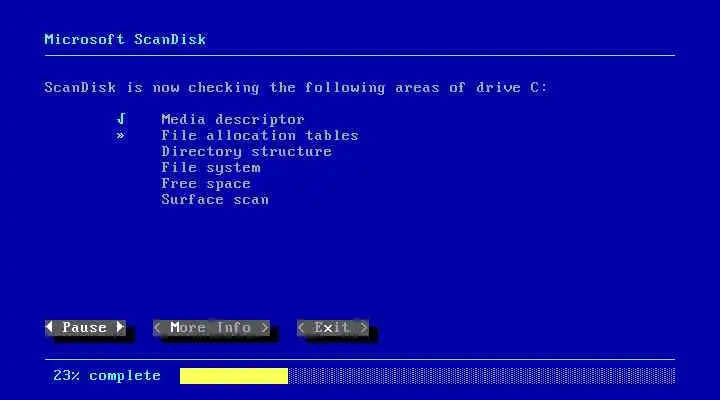Select the 'Media descriptor' list item
Image resolution: width=720 pixels, height=400 pixels.
[x=233, y=119]
